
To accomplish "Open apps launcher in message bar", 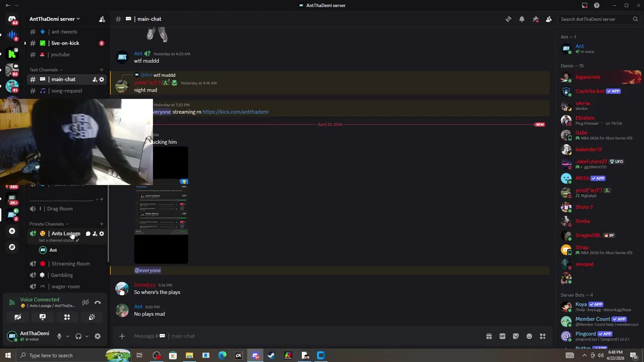I will (x=543, y=336).
